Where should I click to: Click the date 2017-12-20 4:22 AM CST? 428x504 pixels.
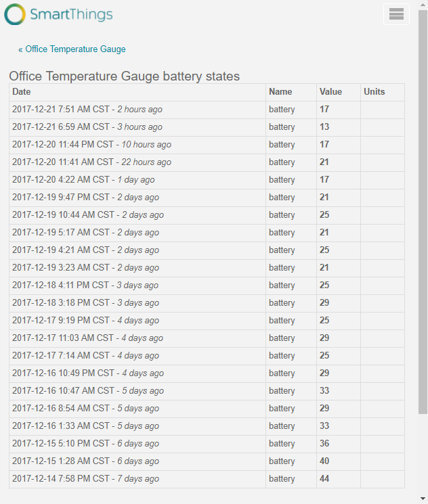tap(61, 180)
